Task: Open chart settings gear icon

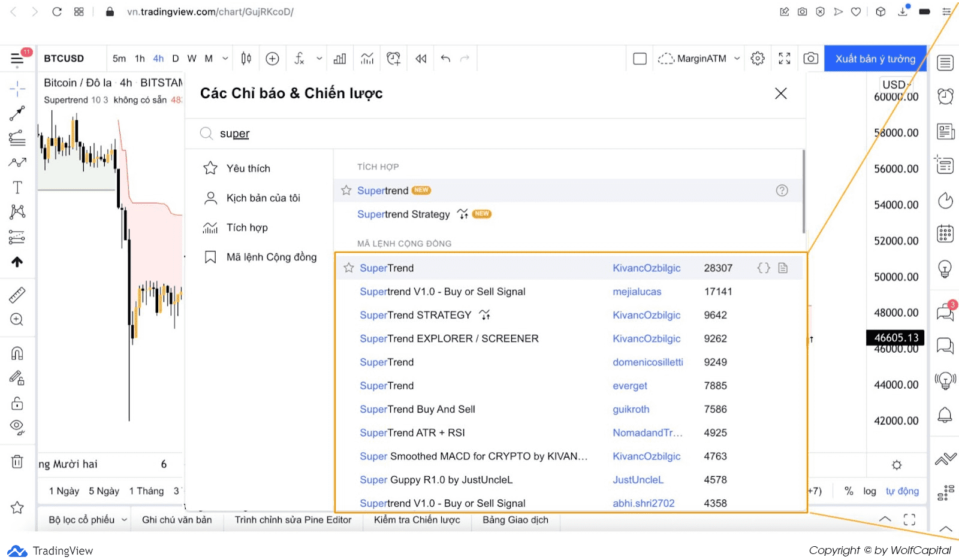Action: coord(758,58)
